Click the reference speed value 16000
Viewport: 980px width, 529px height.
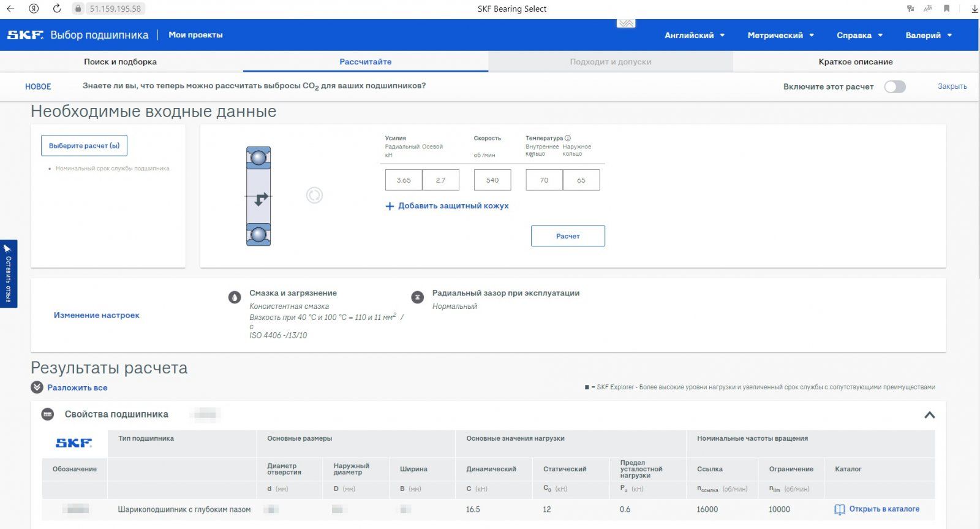click(x=707, y=509)
